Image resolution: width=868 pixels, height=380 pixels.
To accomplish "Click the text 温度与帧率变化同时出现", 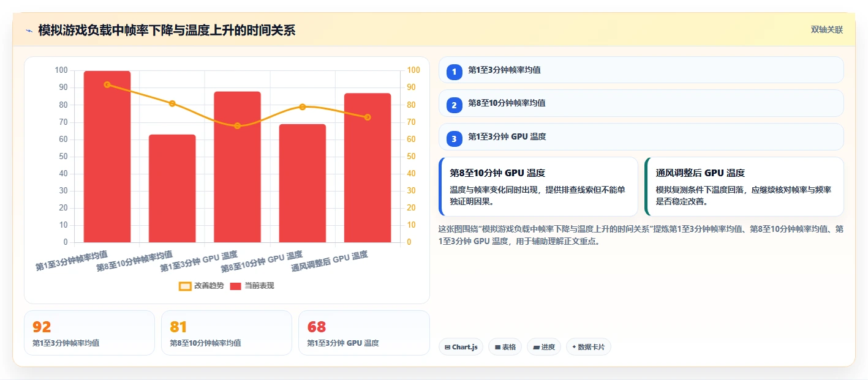I will [x=493, y=190].
